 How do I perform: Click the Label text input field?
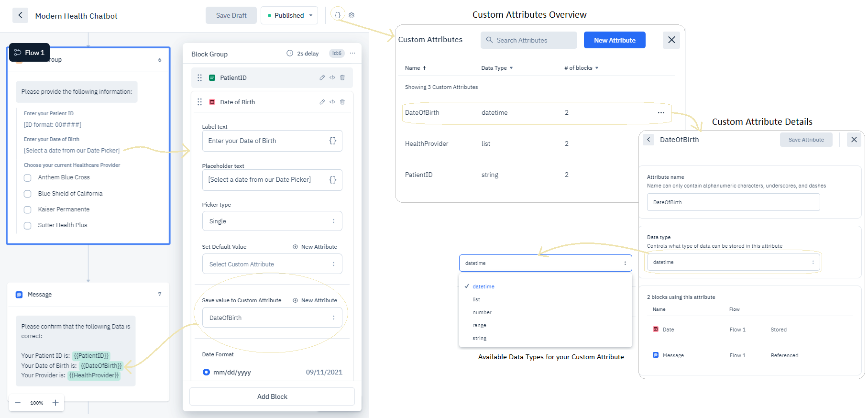click(272, 141)
